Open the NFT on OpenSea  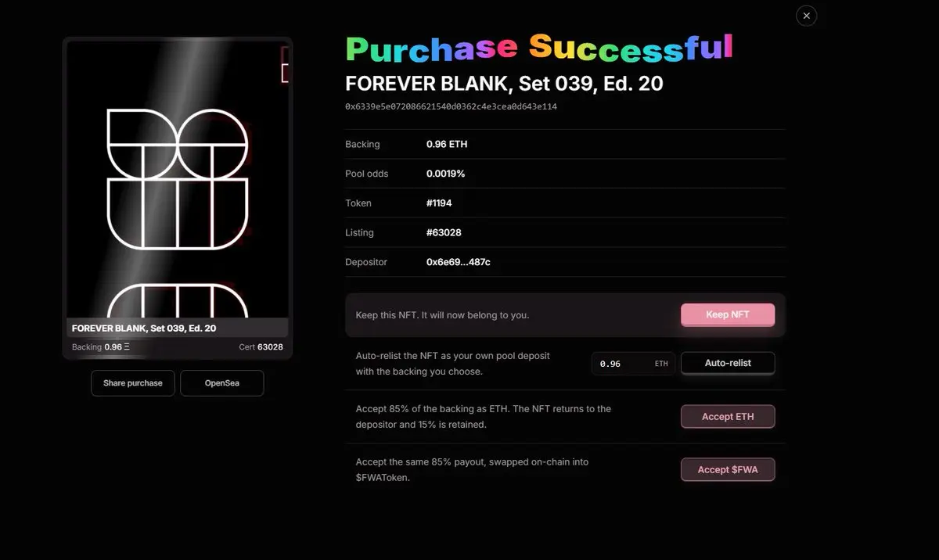point(222,383)
